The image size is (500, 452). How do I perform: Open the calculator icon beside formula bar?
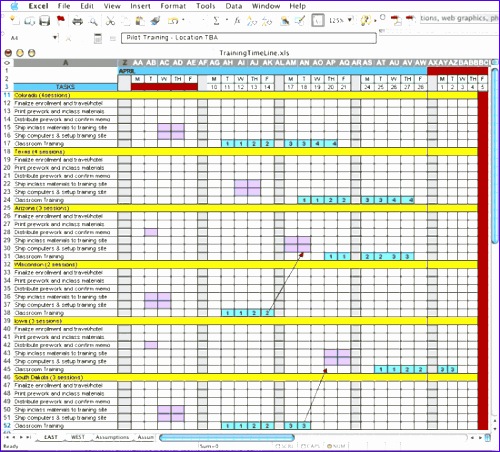pyautogui.click(x=98, y=38)
